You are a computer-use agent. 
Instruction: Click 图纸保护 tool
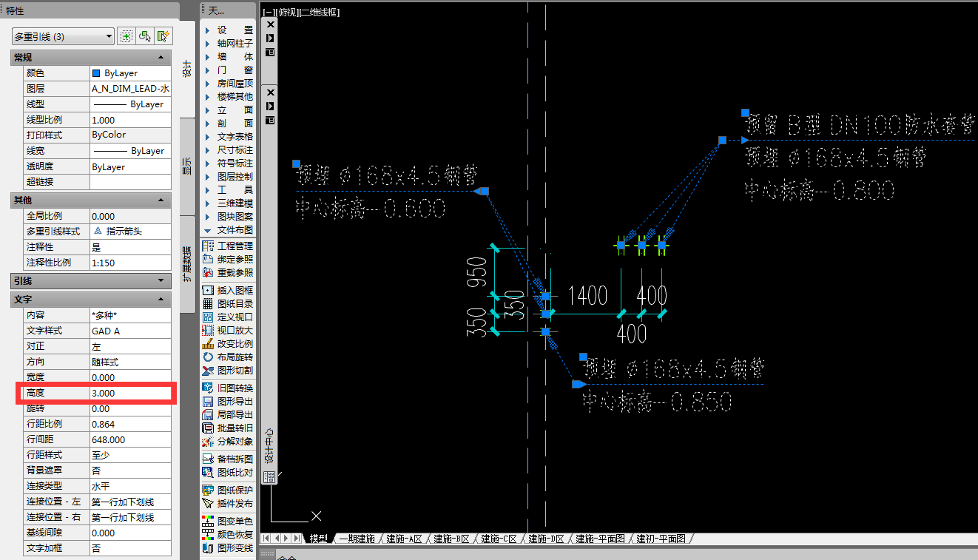(228, 490)
